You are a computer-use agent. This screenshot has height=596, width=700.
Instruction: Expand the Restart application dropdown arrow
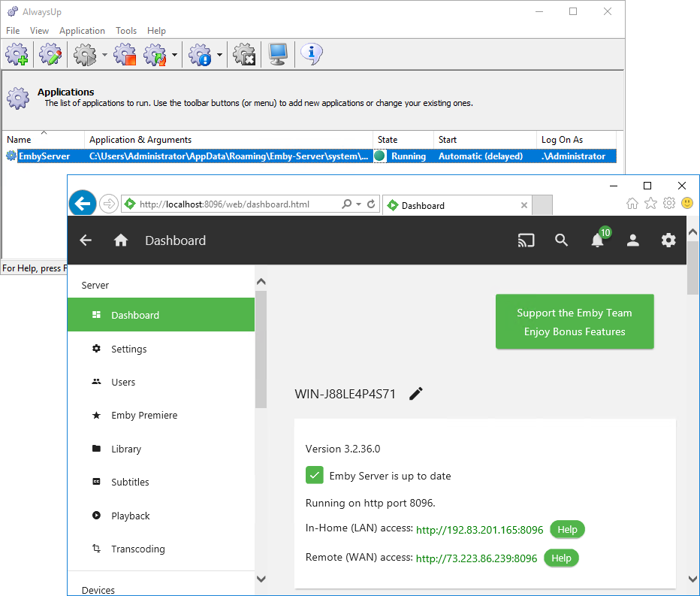pyautogui.click(x=174, y=55)
